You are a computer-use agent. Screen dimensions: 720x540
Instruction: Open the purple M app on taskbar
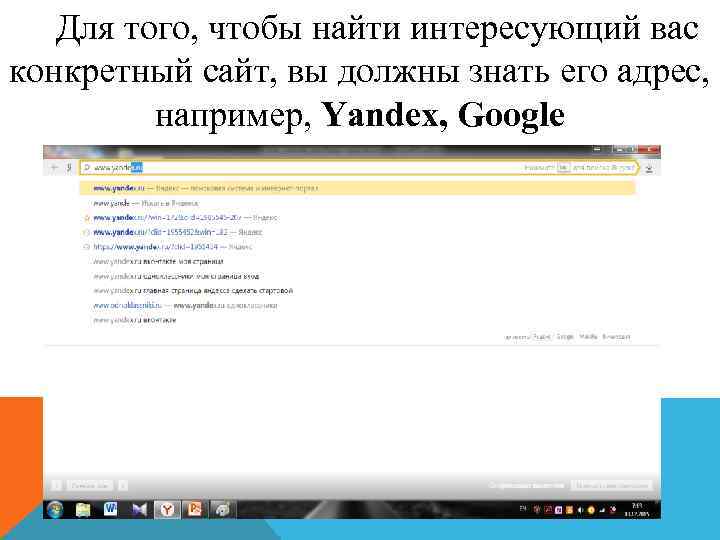click(x=139, y=510)
